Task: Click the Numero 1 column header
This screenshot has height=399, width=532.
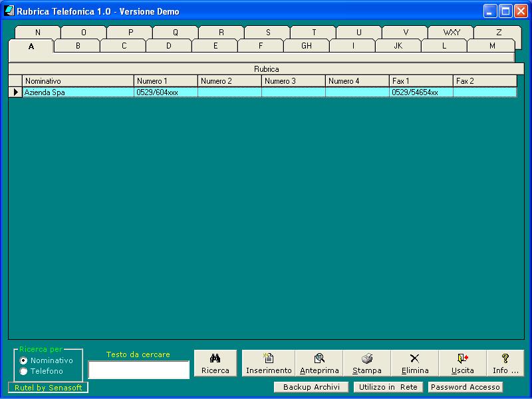Action: [x=166, y=81]
